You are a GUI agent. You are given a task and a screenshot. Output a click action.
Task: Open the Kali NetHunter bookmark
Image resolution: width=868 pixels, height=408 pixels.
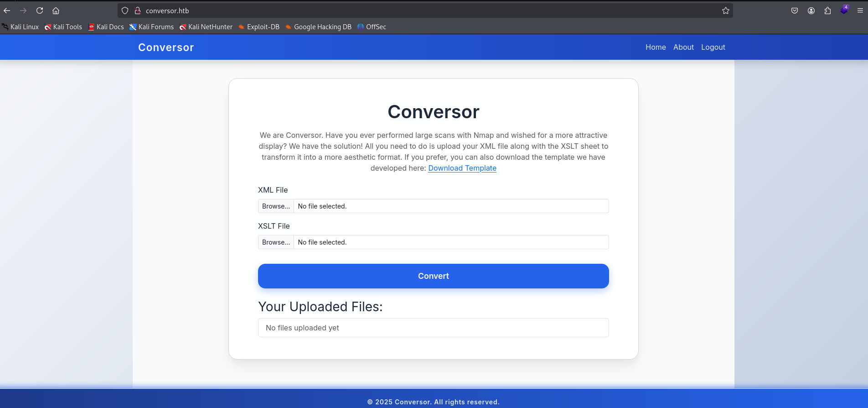click(206, 27)
